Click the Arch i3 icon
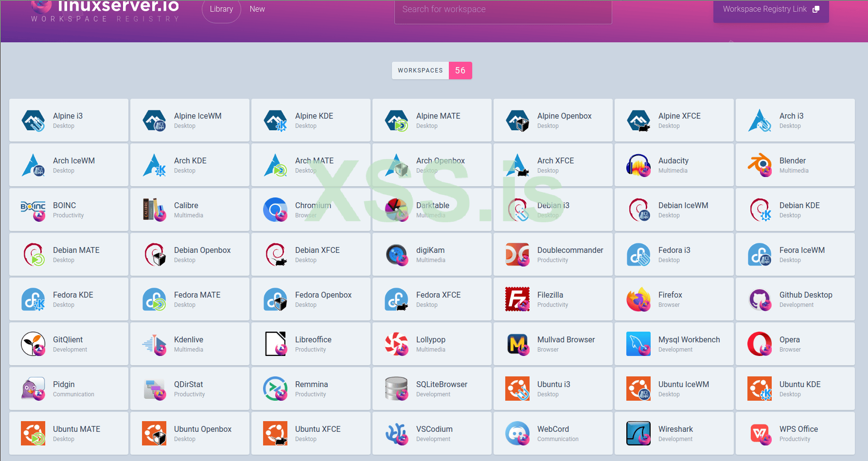This screenshot has width=868, height=461. (760, 121)
